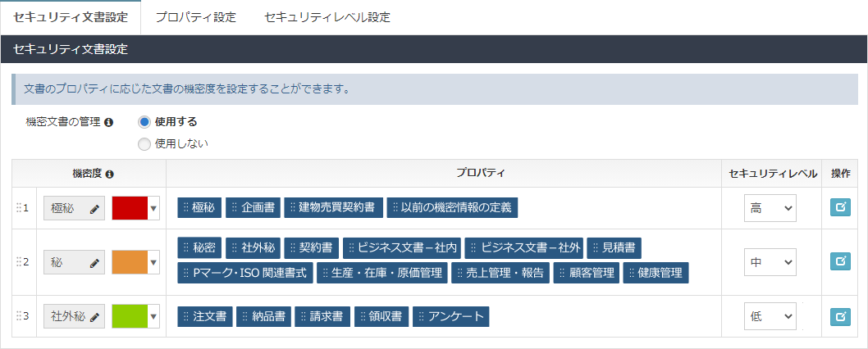Select the 使用する radio button
Screen dimensions: 868x349
[144, 122]
